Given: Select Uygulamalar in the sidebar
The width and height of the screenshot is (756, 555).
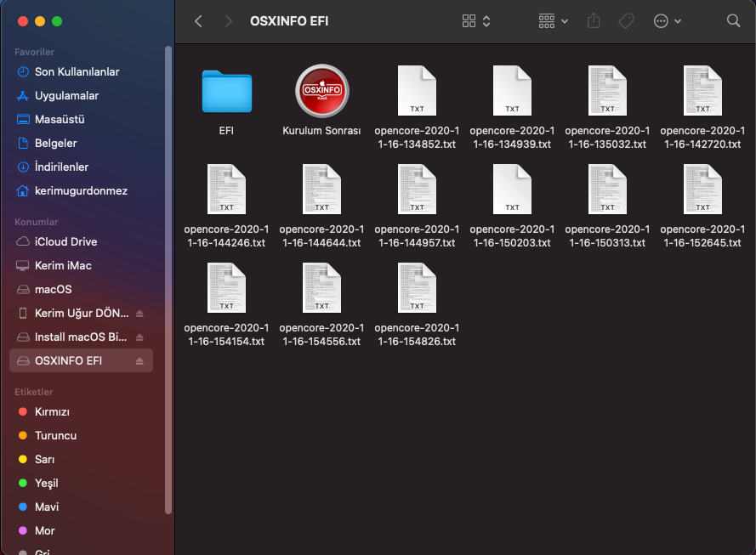Looking at the screenshot, I should [x=66, y=96].
